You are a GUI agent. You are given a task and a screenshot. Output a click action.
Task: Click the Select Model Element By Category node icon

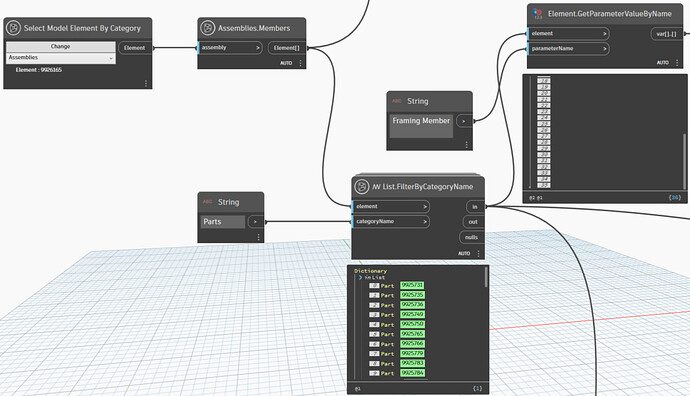[14, 28]
